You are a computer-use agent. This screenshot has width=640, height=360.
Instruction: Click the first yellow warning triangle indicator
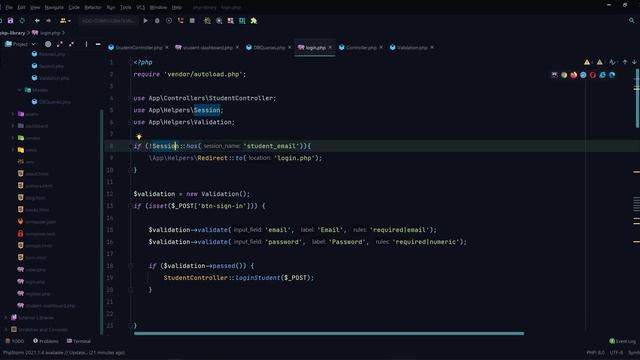pos(587,62)
